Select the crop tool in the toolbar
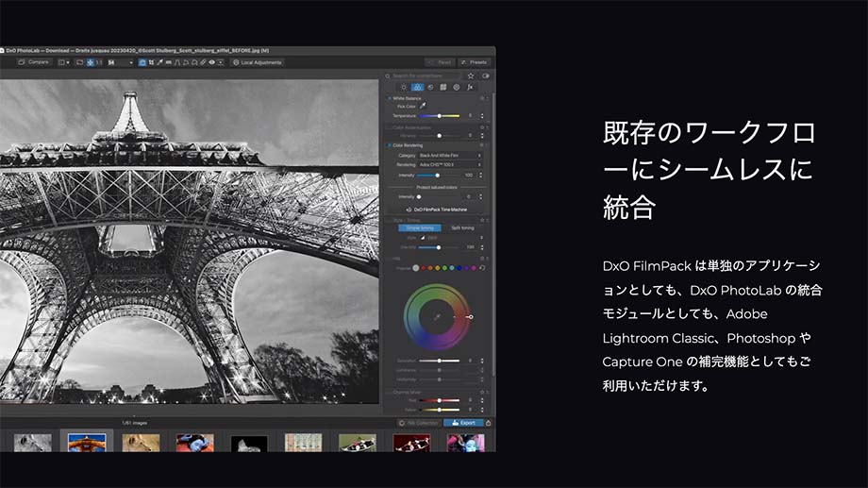868x488 pixels. [x=151, y=62]
